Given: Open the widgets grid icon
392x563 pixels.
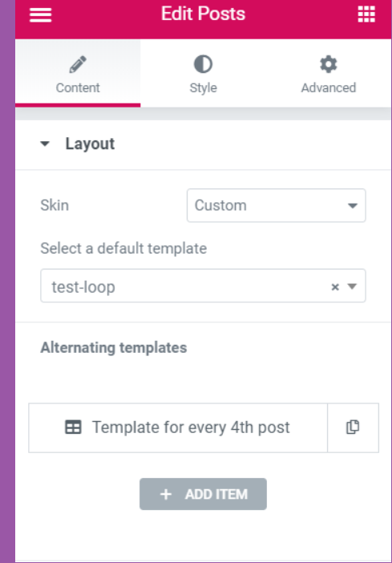Looking at the screenshot, I should pyautogui.click(x=366, y=14).
